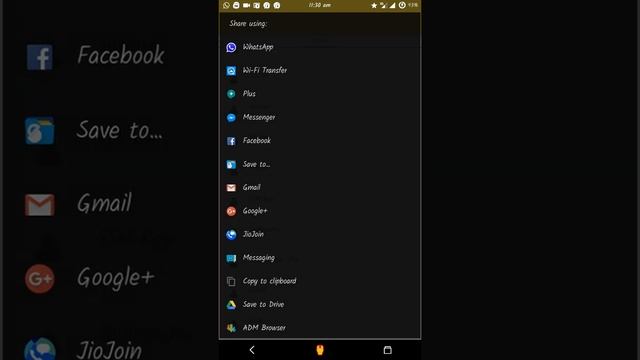
Task: Tap the WhatsApp status bar notification icon
Action: (x=227, y=5)
